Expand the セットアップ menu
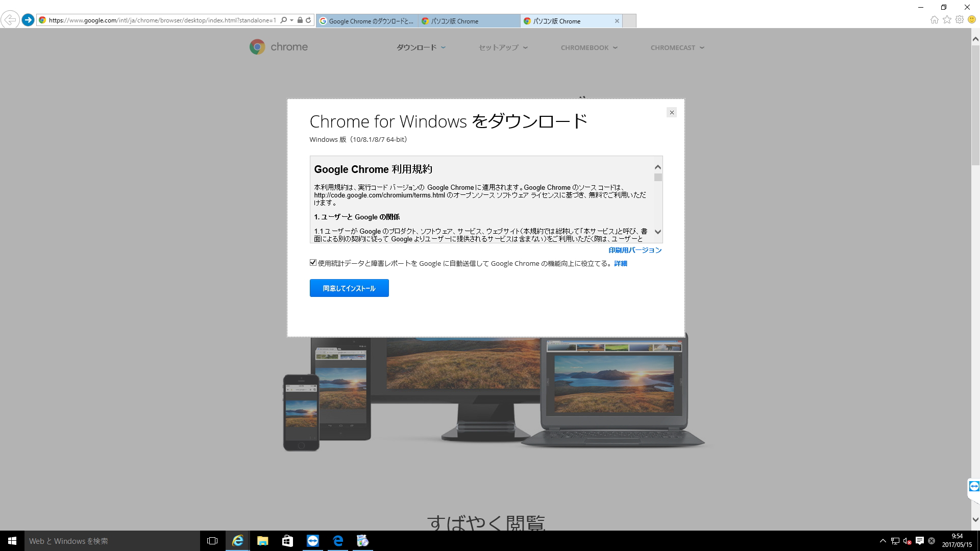Screen dimensions: 980x551 503,47
